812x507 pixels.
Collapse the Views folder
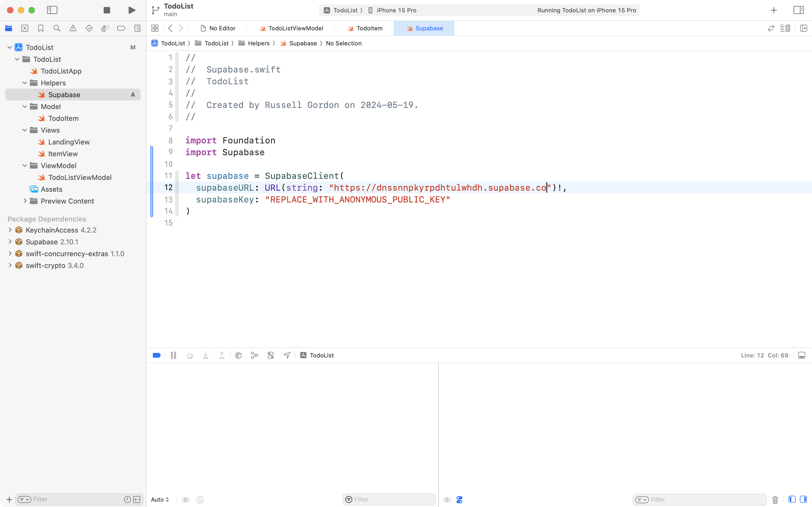tap(24, 130)
